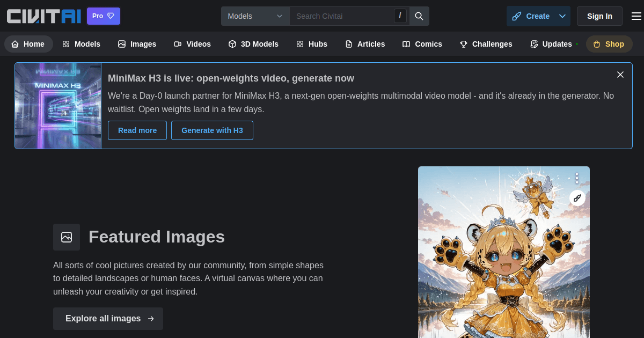Open the Updates tab
644x338 pixels.
tap(553, 44)
